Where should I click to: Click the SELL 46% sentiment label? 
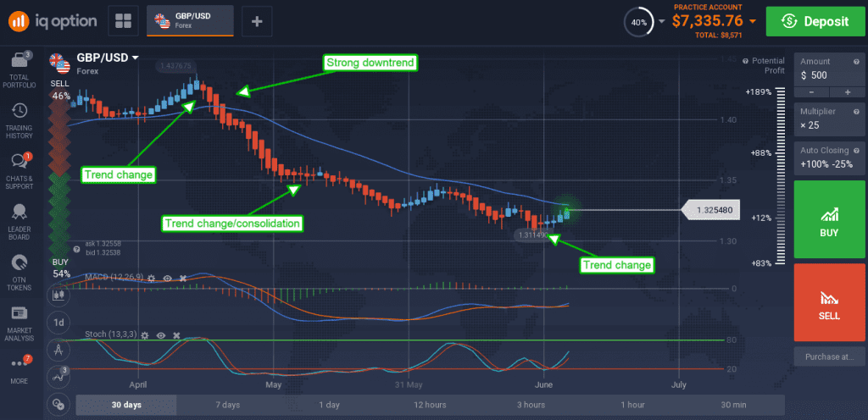(x=60, y=90)
